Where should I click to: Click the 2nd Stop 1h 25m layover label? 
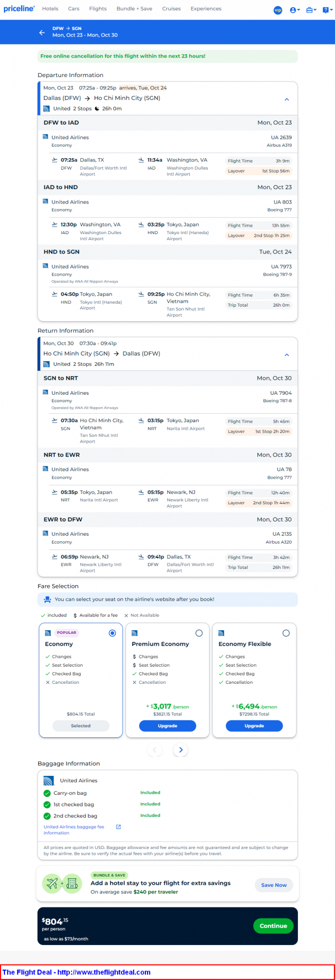[271, 236]
